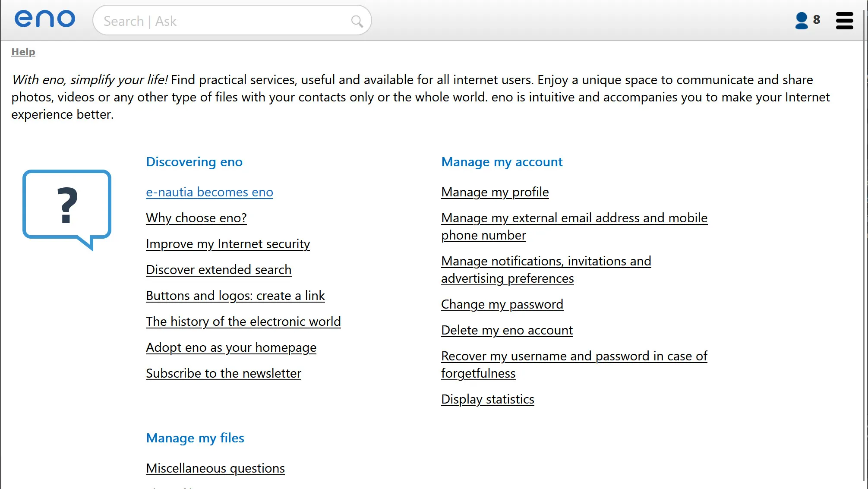The image size is (868, 489).
Task: Open 'Manage my profile' link
Action: (495, 192)
